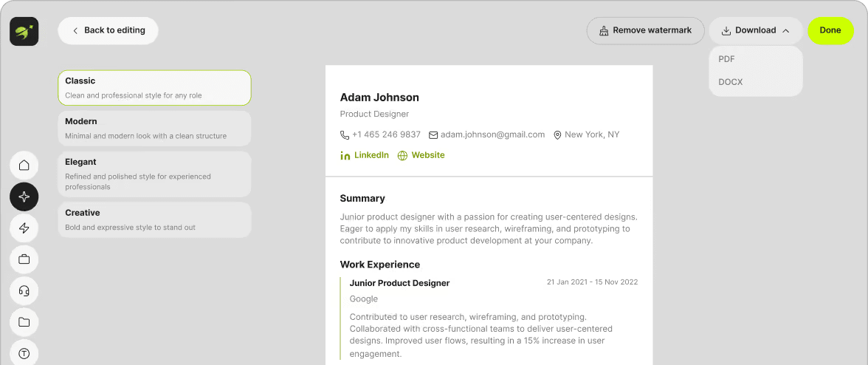Open the Home icon in the sidebar

pyautogui.click(x=24, y=165)
